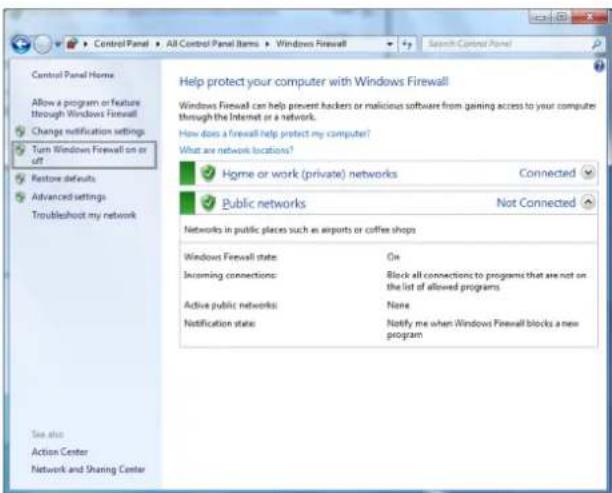Click the Control Panel icon in address bar
This screenshot has width=612, height=493.
coord(72,43)
